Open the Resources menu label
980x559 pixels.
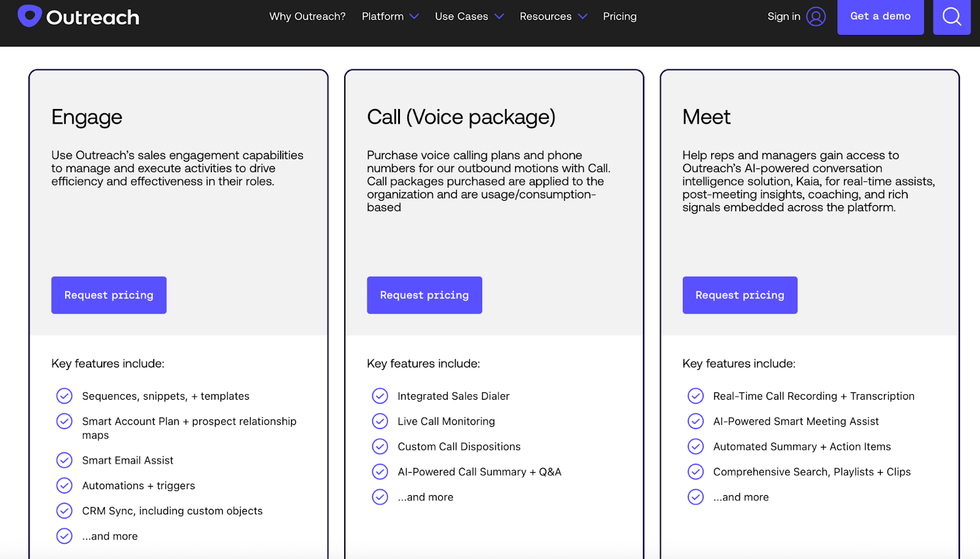click(x=546, y=17)
